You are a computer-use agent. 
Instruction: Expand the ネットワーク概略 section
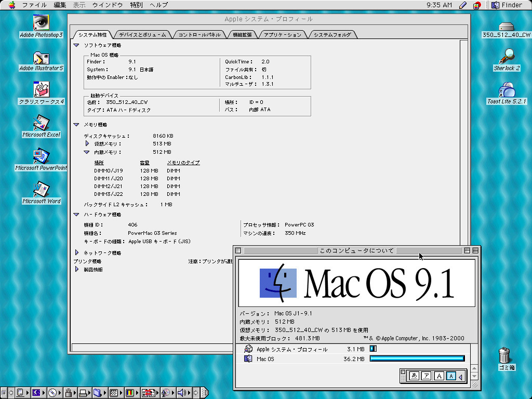pyautogui.click(x=77, y=252)
